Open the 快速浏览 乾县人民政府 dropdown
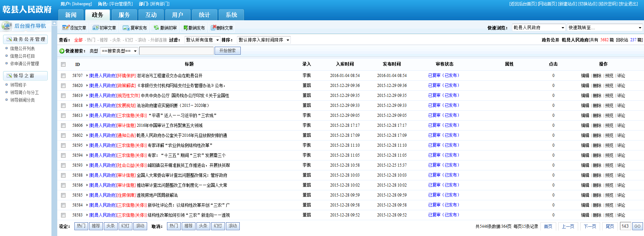The image size is (644, 236). click(538, 27)
